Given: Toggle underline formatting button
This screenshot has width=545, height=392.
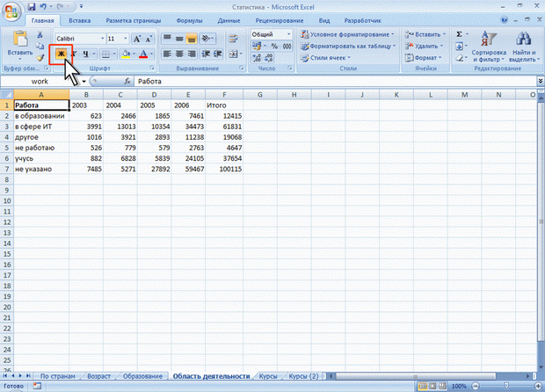Looking at the screenshot, I should coord(85,54).
